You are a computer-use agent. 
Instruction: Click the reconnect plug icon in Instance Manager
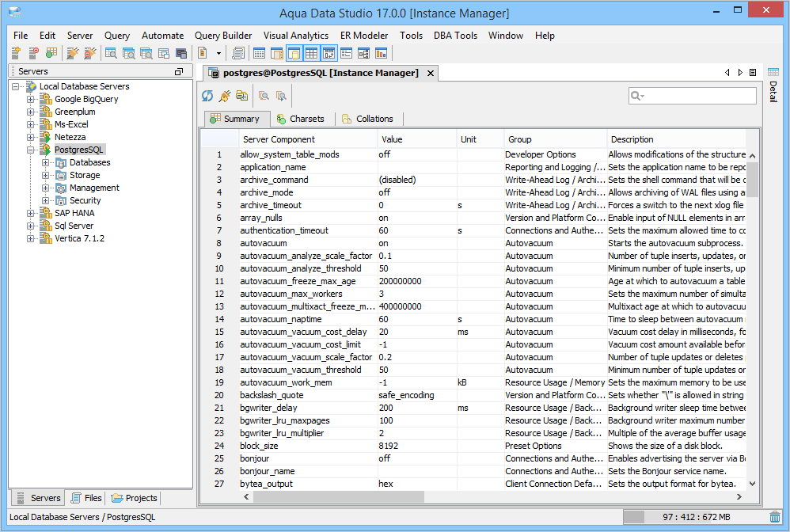coord(225,96)
